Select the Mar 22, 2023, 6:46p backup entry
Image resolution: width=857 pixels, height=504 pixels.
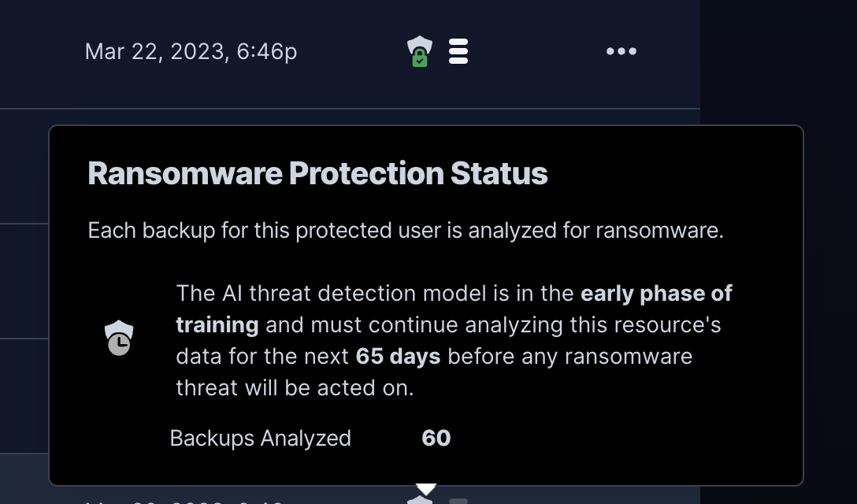click(191, 52)
